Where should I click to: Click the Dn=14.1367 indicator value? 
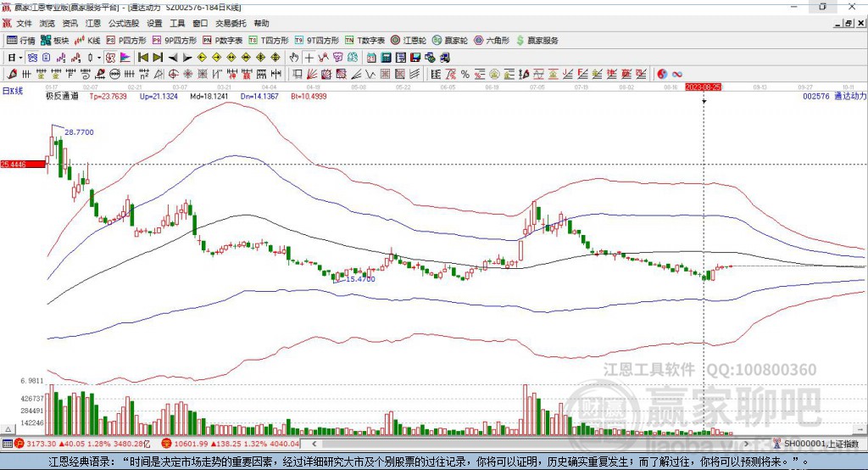[x=259, y=96]
